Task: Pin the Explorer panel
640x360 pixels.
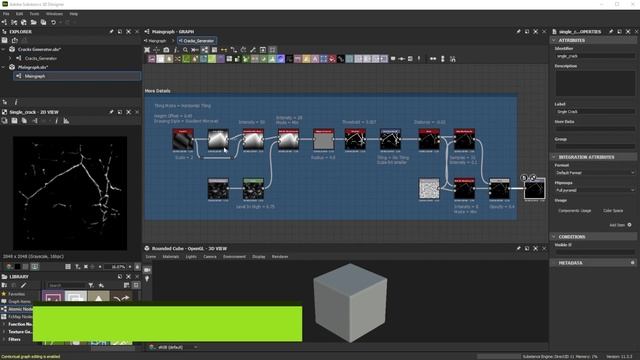Action: [x=111, y=31]
